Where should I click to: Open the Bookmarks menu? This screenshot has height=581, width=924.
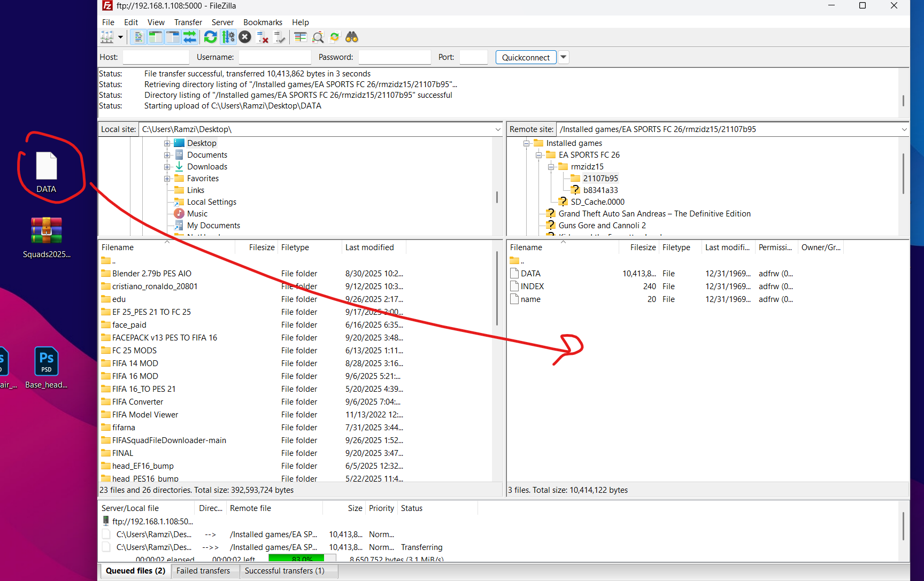click(263, 22)
